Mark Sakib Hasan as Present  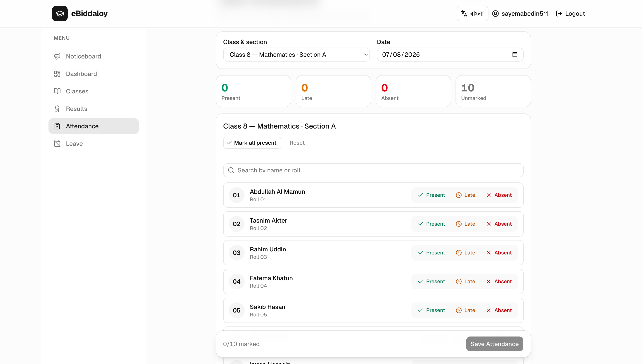click(x=431, y=310)
